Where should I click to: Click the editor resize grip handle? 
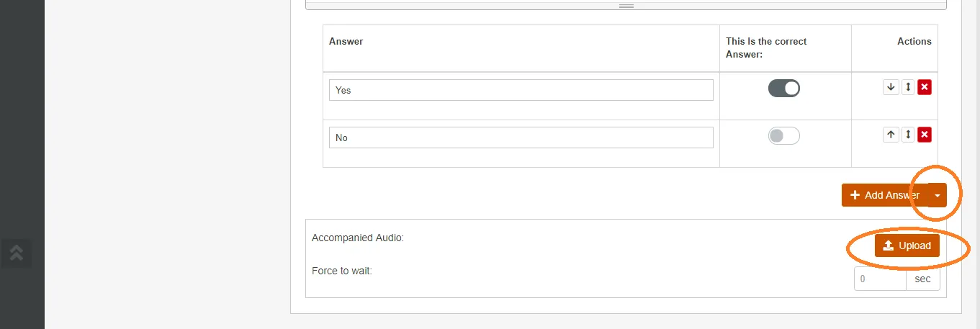point(626,6)
